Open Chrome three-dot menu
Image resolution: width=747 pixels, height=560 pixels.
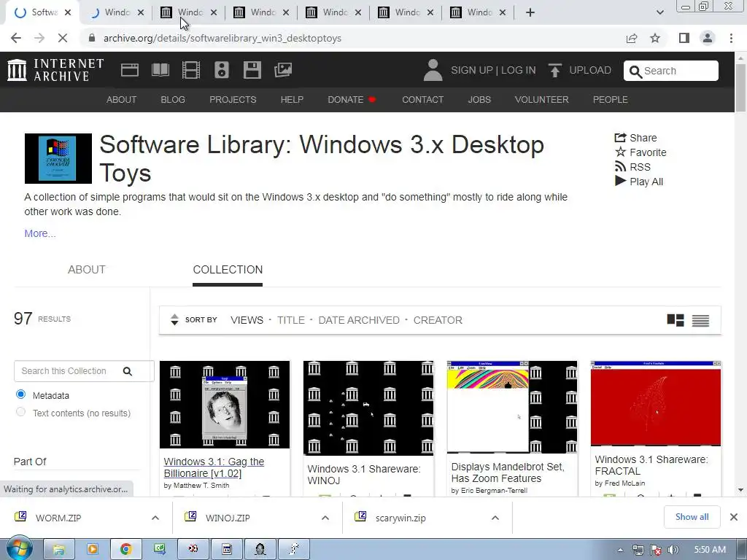[x=731, y=38]
